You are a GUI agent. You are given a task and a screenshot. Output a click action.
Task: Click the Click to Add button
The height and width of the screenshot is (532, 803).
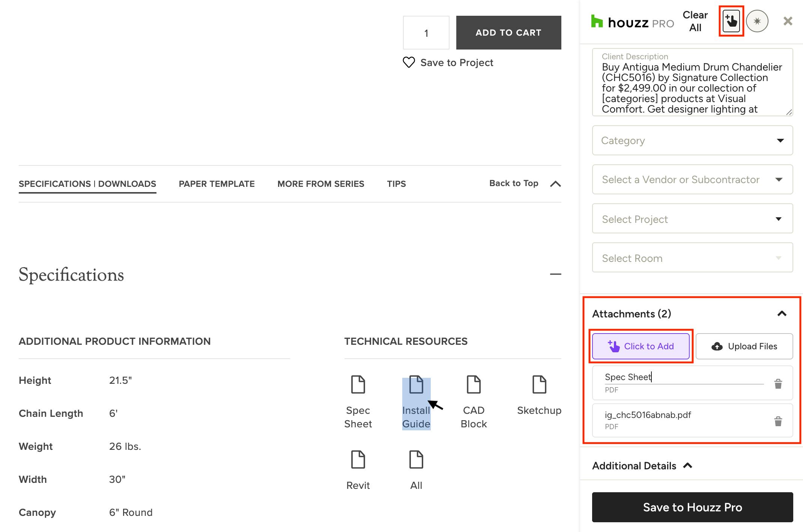(x=641, y=346)
